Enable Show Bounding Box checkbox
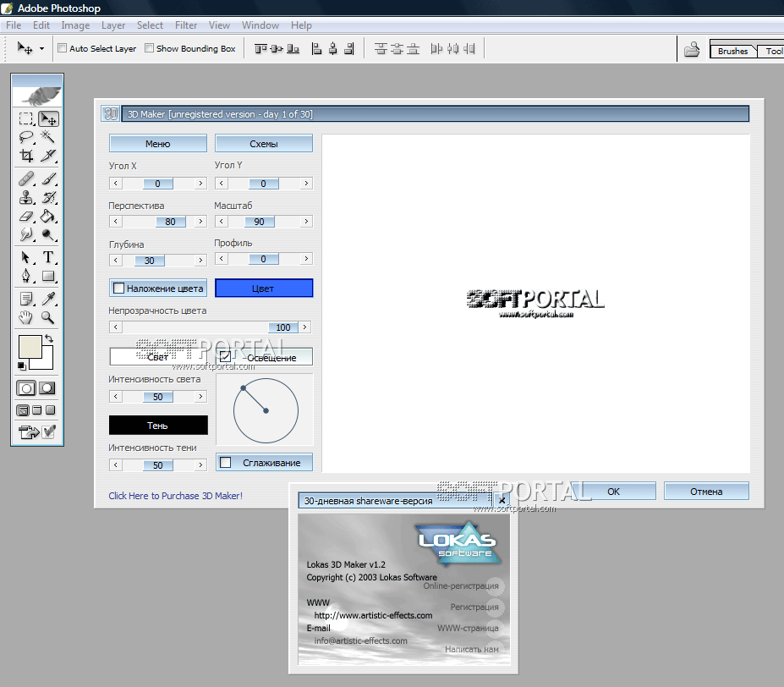Screen dimensions: 784x687 (x=149, y=48)
